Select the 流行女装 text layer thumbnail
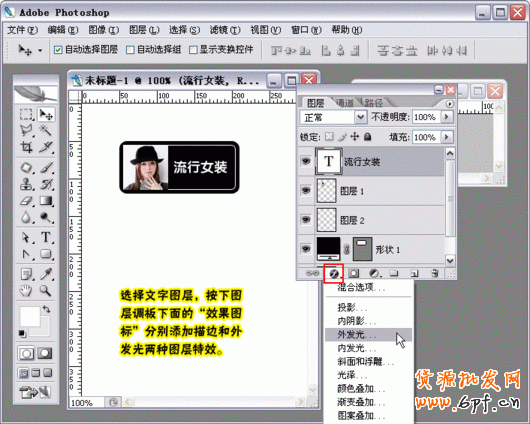Viewport: 530px width, 424px height. point(329,161)
